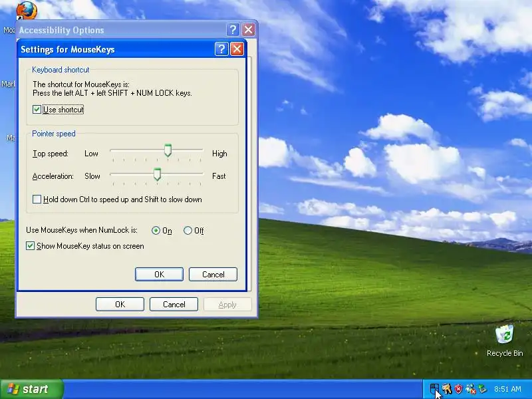Screen dimensions: 532x399
Task: Click help question mark in Accessibility Options window
Action: [233, 30]
